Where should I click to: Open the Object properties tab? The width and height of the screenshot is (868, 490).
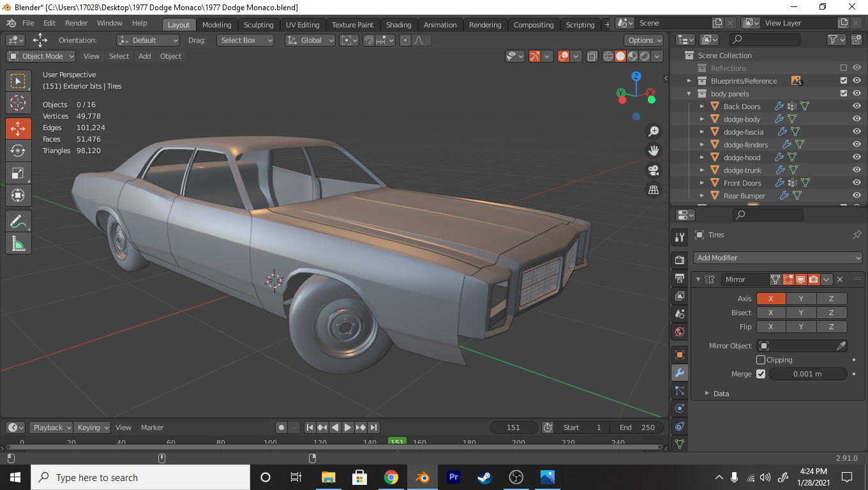(x=680, y=355)
